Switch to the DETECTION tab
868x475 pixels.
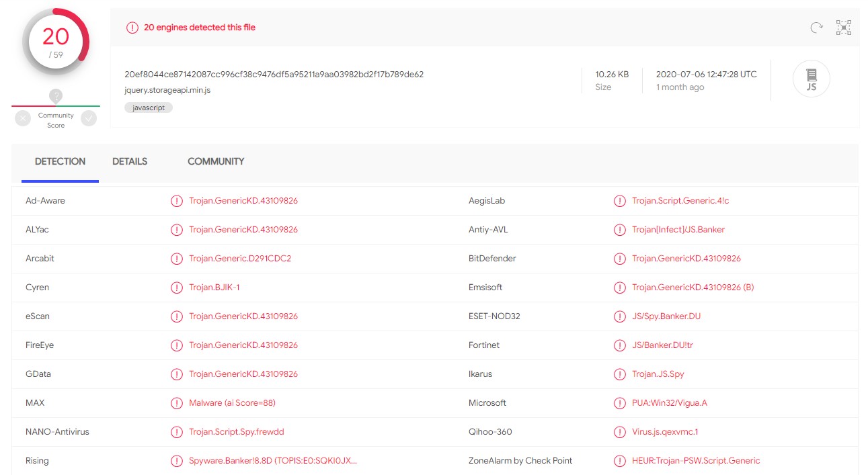coord(60,162)
